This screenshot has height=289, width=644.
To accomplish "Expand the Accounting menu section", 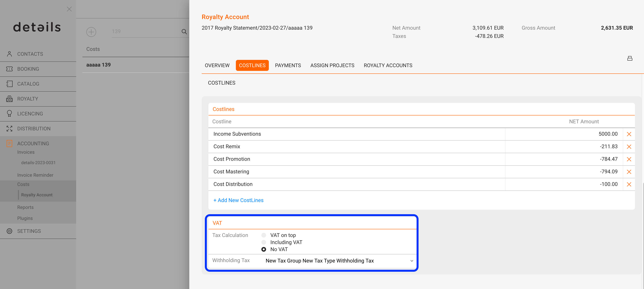I will pos(33,143).
